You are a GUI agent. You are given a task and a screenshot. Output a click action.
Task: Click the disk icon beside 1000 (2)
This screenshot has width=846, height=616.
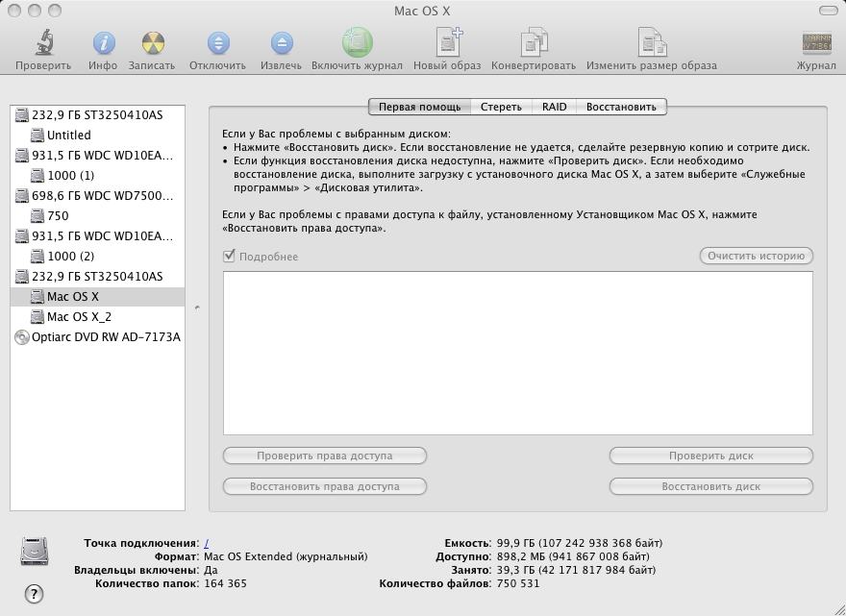37,257
